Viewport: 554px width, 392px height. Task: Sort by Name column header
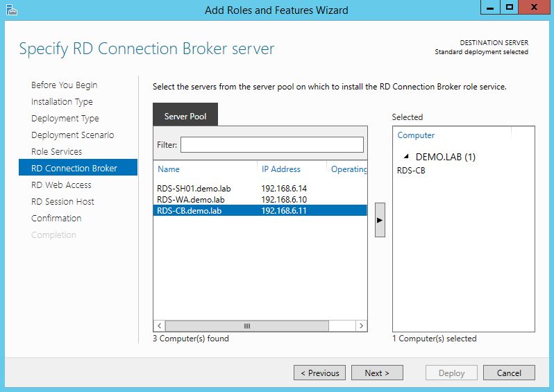point(169,169)
